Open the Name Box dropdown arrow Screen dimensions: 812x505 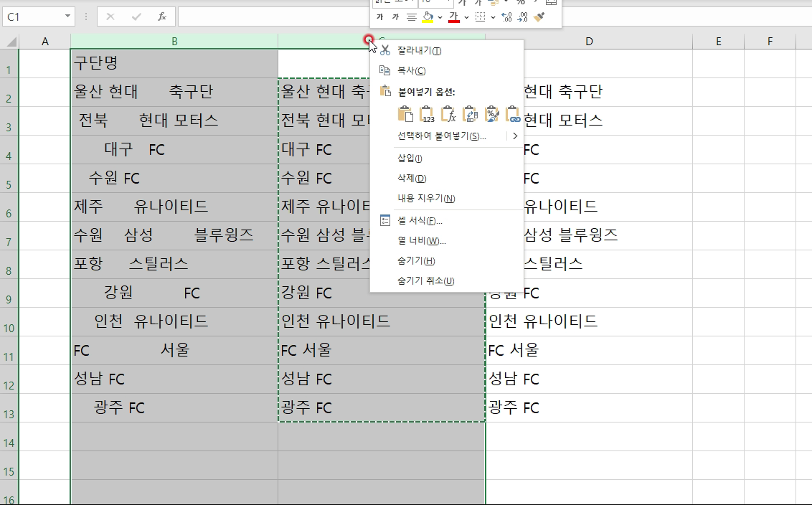67,16
